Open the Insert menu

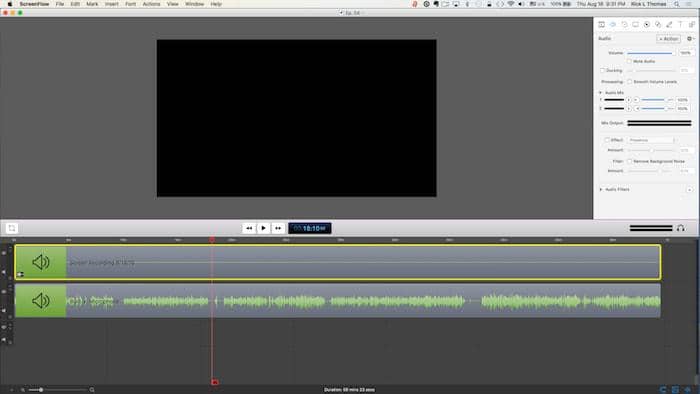click(112, 4)
